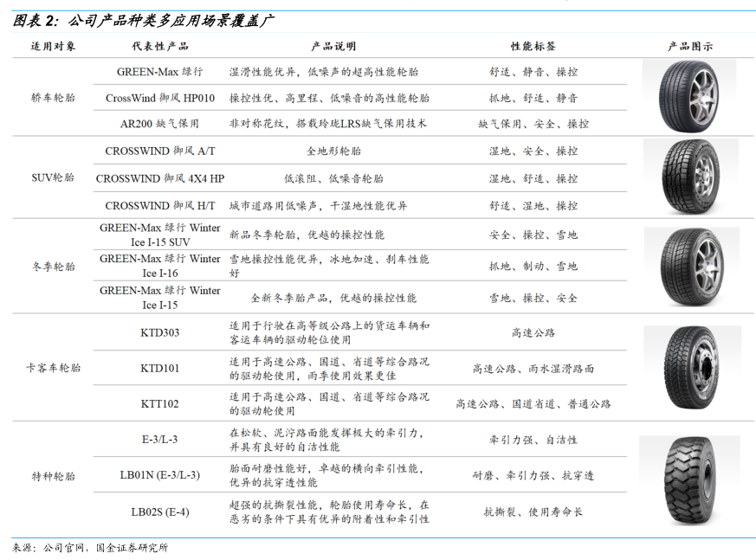Viewport: 756px width, 560px height.
Task: Click the 代表性产品 column header
Action: click(159, 46)
